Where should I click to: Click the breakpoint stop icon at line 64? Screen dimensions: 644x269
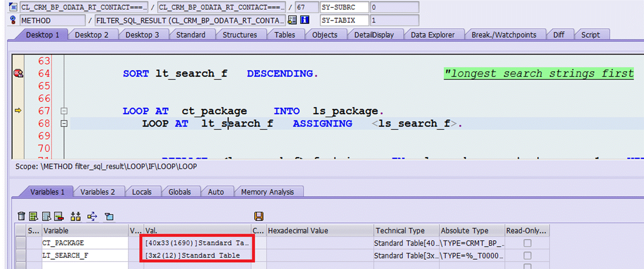[18, 73]
